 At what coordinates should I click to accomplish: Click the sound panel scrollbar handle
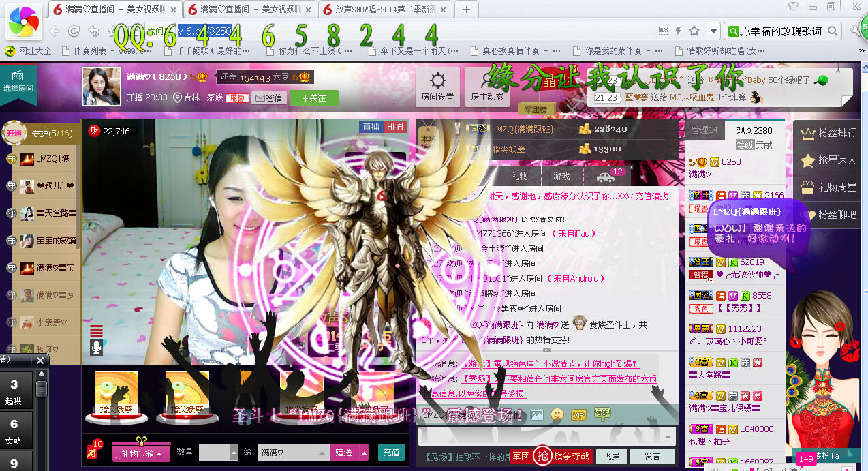[x=42, y=390]
